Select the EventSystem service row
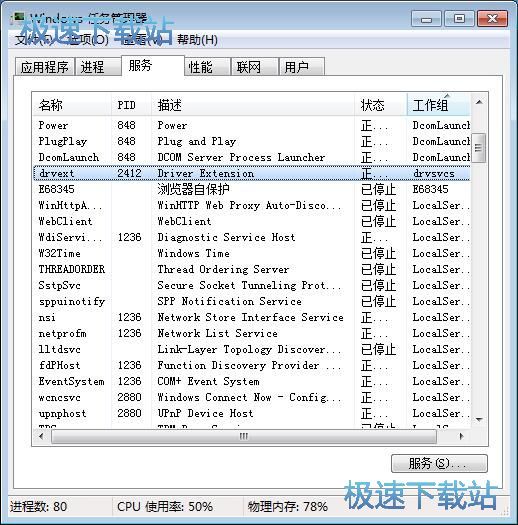Image resolution: width=518 pixels, height=525 pixels. 251,381
